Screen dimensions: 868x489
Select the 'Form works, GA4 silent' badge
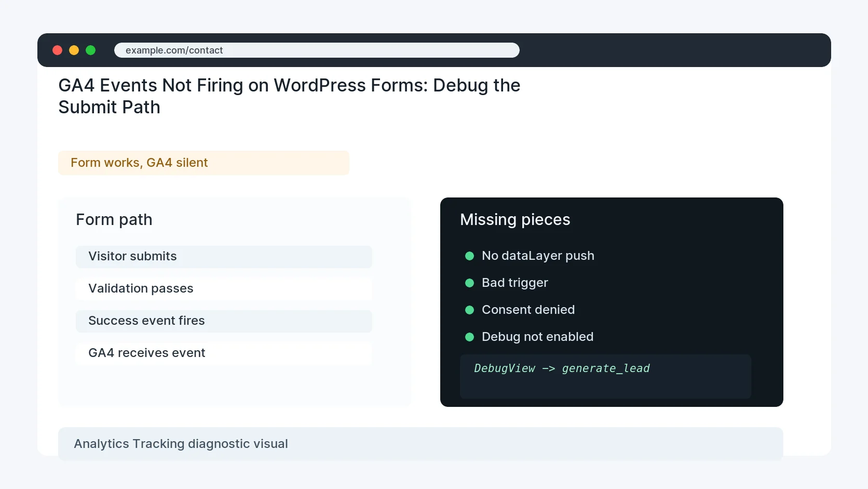(x=204, y=163)
